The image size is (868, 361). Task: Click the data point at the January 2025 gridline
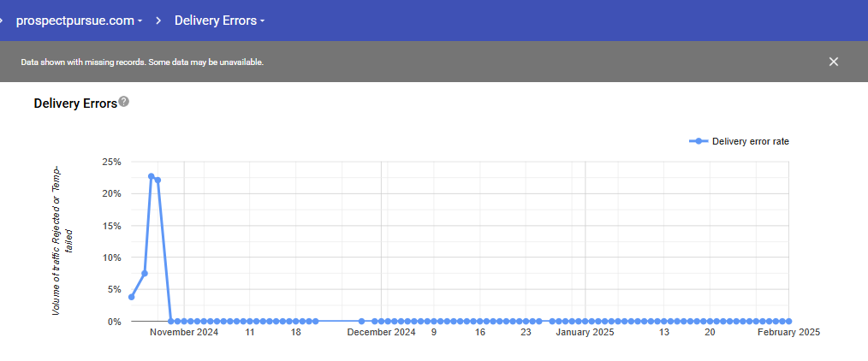(x=586, y=322)
